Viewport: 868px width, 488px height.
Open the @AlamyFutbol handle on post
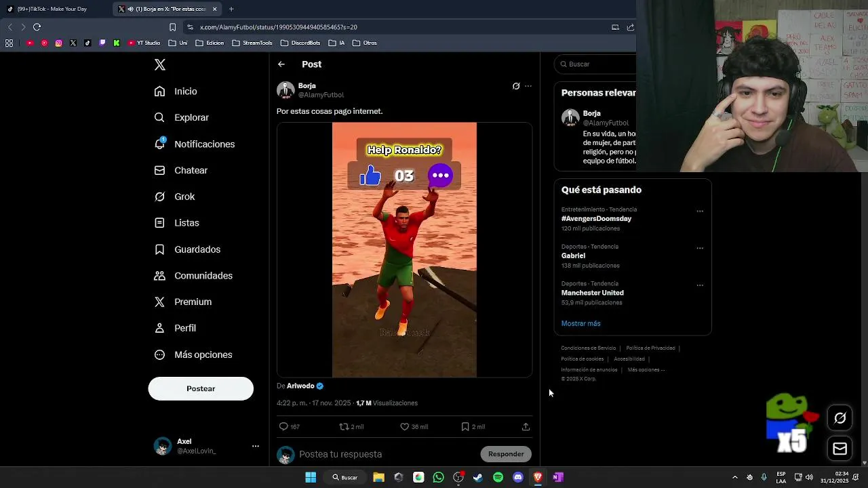click(321, 95)
